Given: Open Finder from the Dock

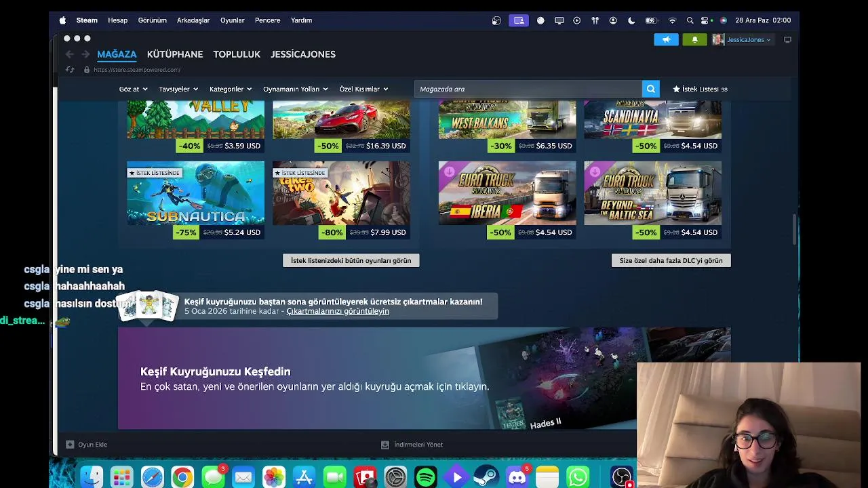Looking at the screenshot, I should pyautogui.click(x=92, y=477).
